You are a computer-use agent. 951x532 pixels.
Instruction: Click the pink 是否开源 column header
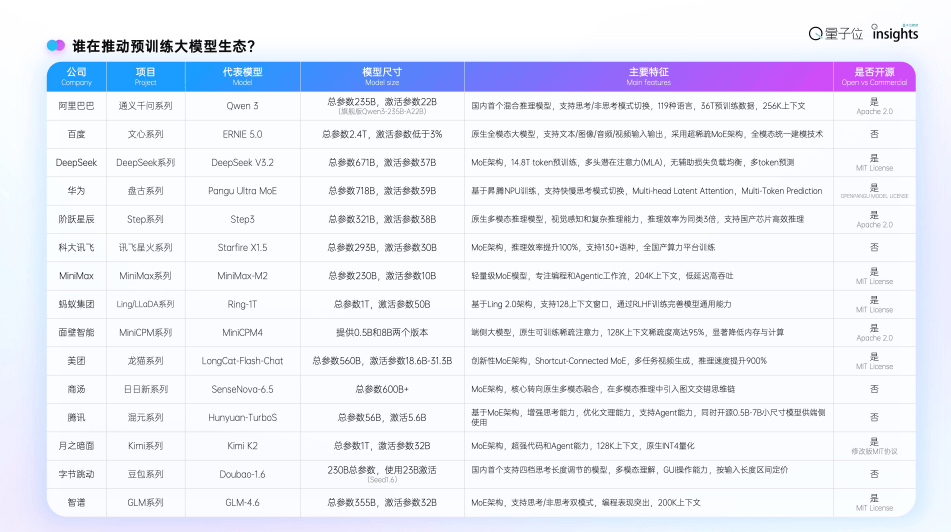pos(874,76)
